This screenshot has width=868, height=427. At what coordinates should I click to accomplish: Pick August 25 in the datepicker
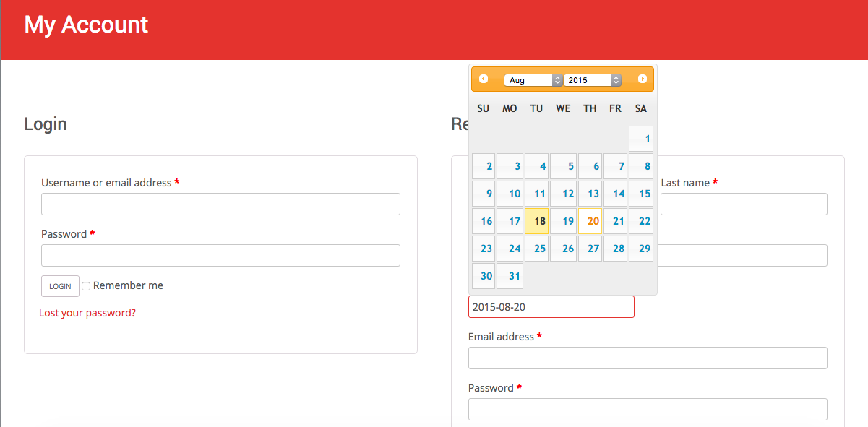[x=536, y=249]
